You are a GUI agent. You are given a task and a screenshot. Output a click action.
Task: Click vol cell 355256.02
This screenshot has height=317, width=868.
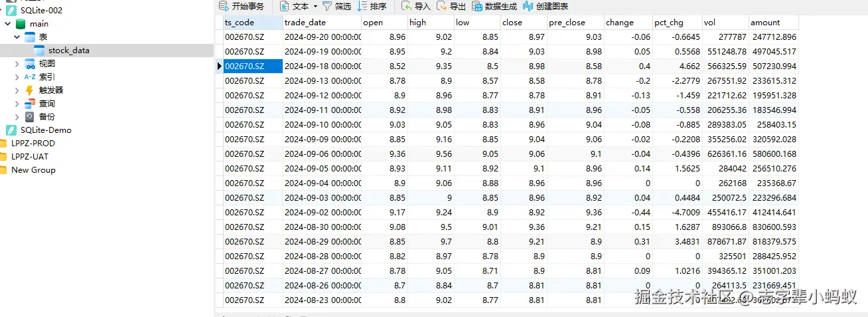pyautogui.click(x=725, y=140)
